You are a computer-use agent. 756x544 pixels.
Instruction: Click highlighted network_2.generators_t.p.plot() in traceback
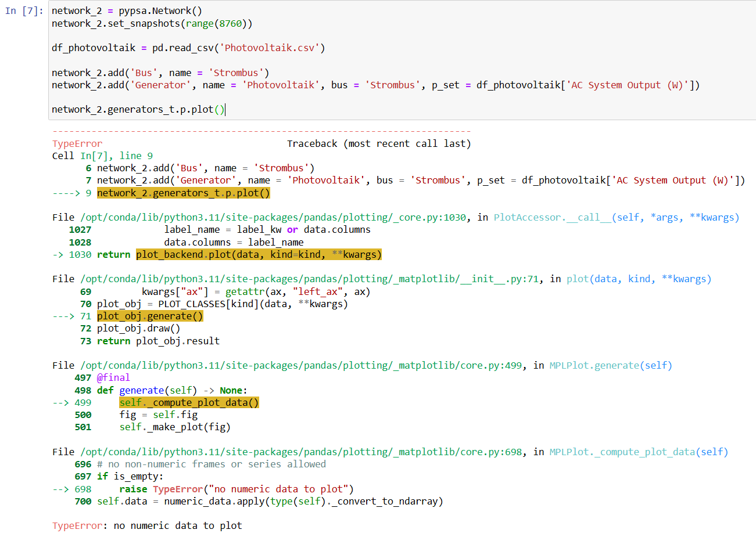[x=183, y=193]
